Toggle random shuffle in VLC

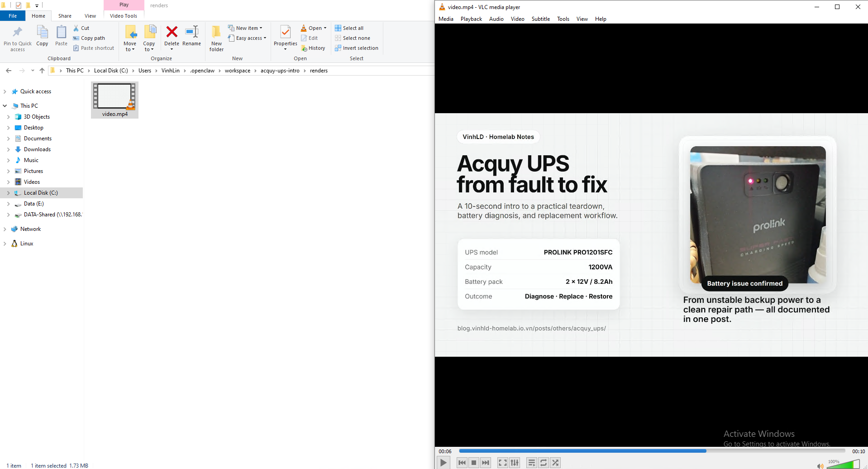(x=555, y=463)
